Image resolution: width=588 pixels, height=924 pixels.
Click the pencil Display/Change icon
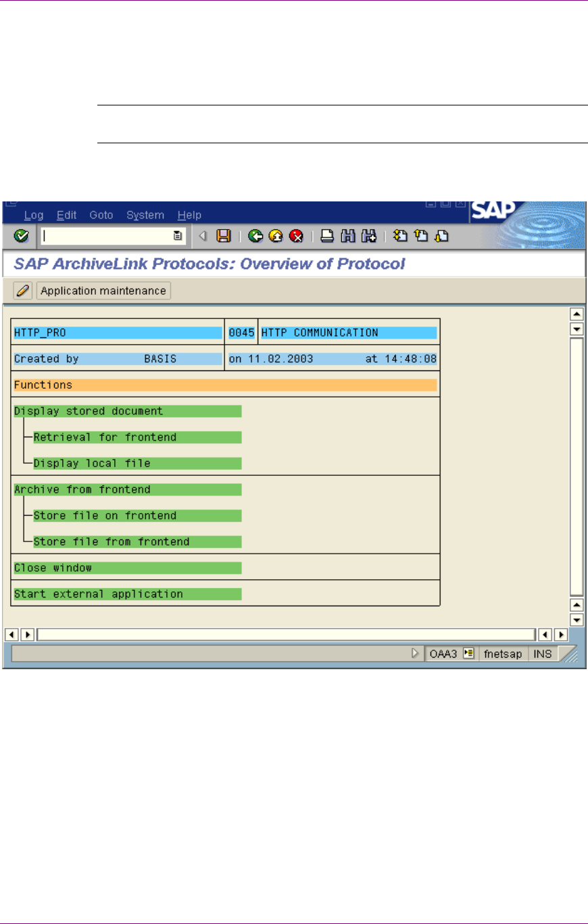pos(23,291)
